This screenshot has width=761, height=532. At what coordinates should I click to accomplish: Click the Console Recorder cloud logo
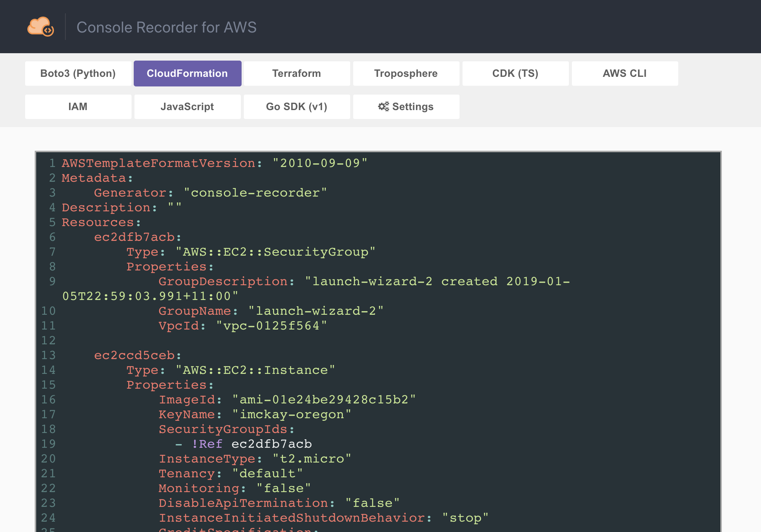click(x=40, y=27)
